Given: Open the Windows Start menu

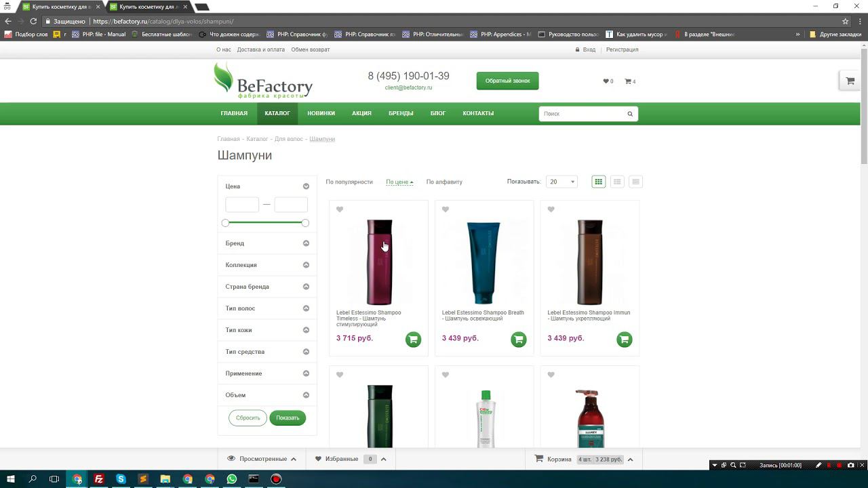Looking at the screenshot, I should pos(11,479).
